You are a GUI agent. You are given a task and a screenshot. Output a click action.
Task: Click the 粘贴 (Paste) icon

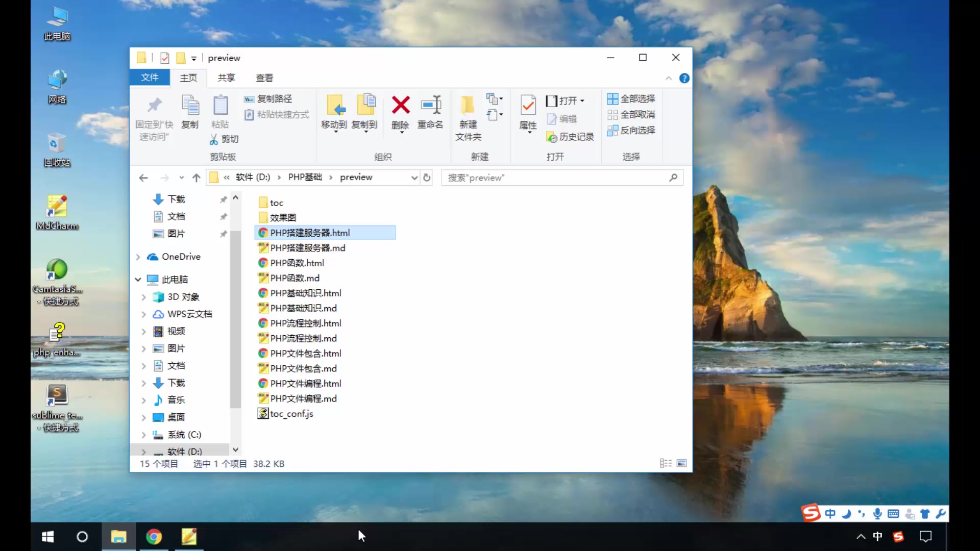[x=220, y=110]
